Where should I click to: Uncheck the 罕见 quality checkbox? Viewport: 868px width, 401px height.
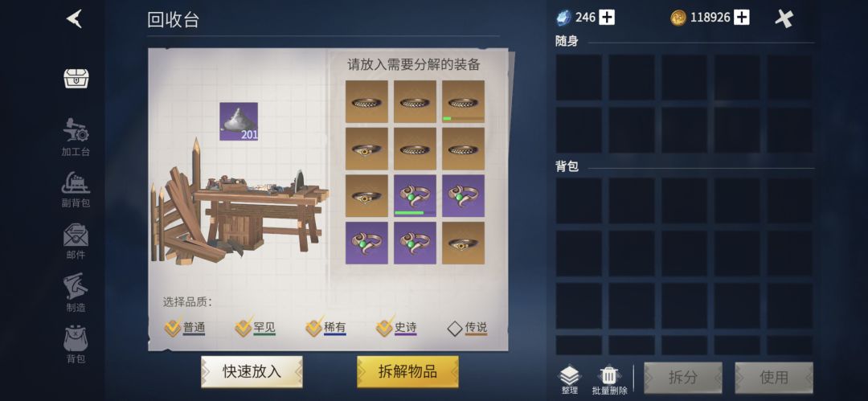tap(243, 328)
